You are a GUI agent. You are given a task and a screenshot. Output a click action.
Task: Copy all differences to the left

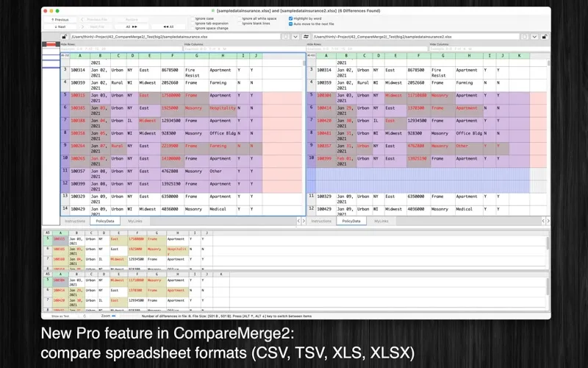tap(168, 26)
